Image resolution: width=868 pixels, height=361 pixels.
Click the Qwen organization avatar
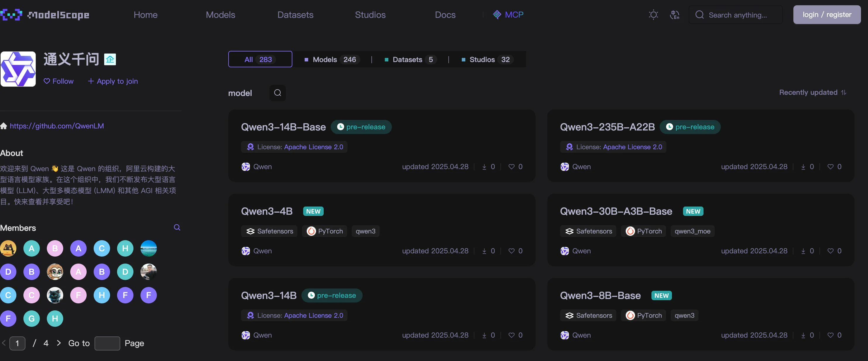click(x=18, y=69)
